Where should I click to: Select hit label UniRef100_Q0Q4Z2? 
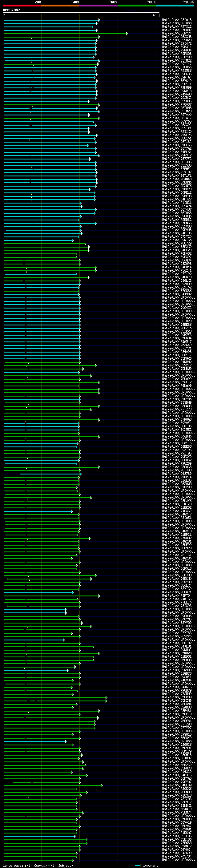click(x=177, y=308)
